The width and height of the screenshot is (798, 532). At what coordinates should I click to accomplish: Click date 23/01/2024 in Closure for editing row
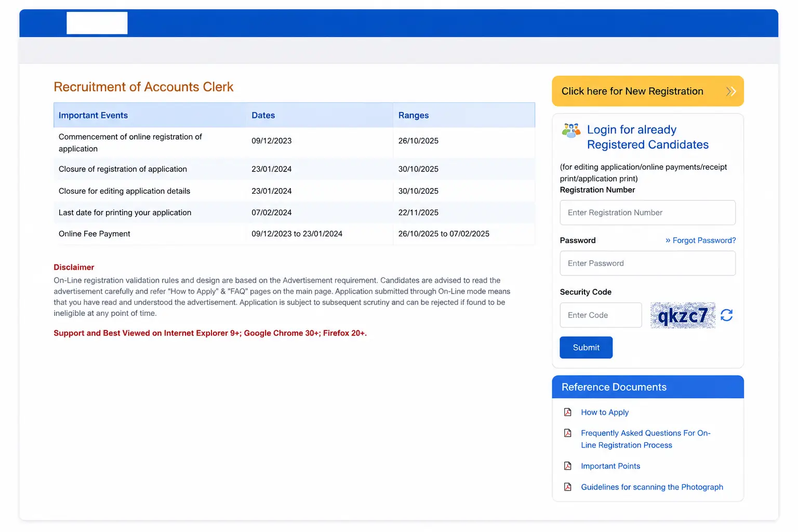[272, 191]
